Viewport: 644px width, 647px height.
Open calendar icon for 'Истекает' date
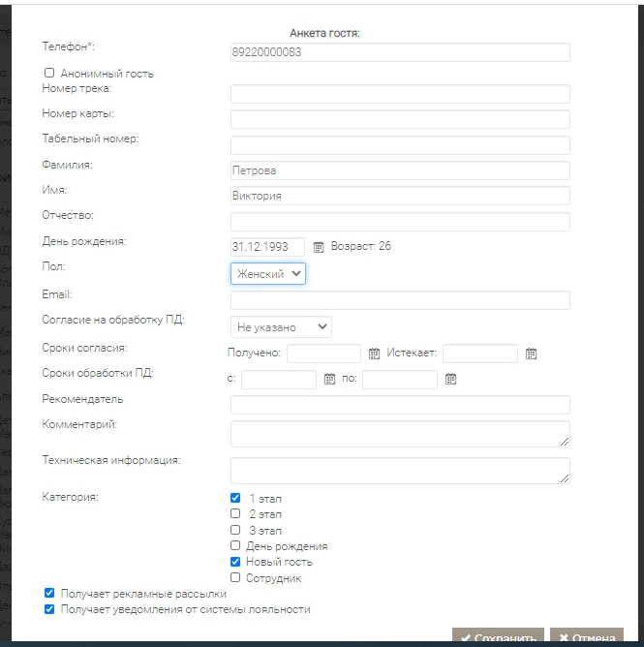pos(531,354)
